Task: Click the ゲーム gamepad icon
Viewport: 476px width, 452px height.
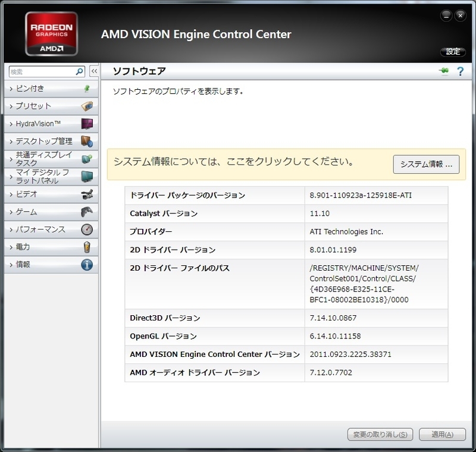Action: [x=87, y=212]
